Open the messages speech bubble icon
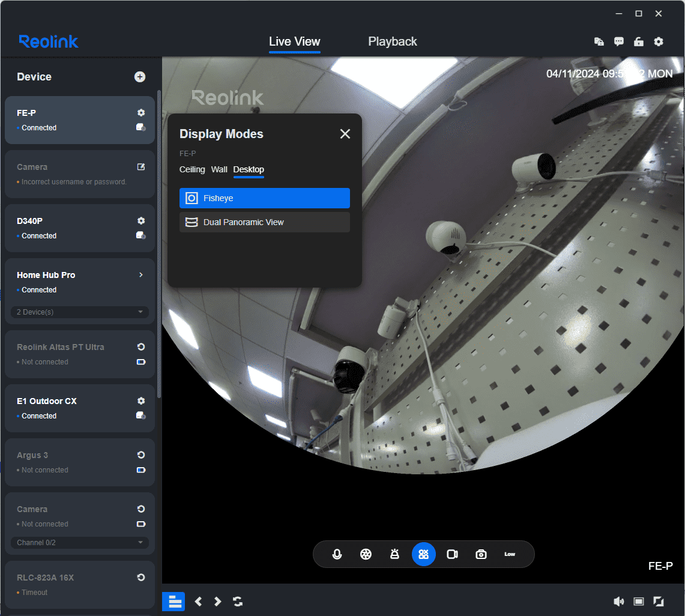Screen dimensions: 685x616 [x=619, y=41]
